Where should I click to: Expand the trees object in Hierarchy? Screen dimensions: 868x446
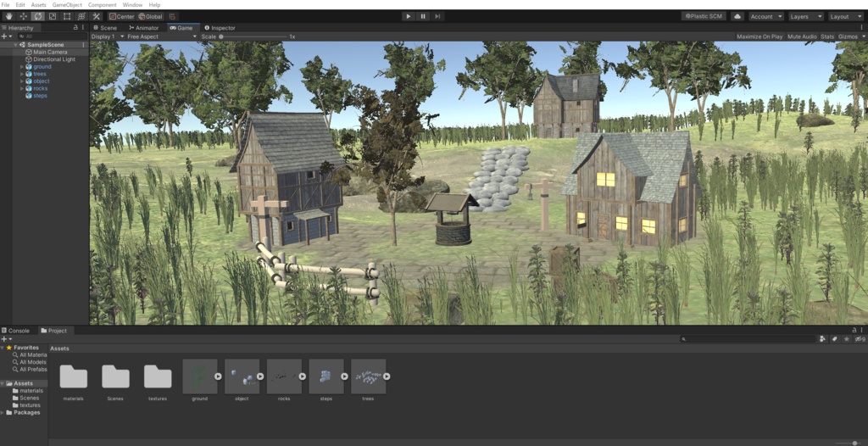[22, 74]
